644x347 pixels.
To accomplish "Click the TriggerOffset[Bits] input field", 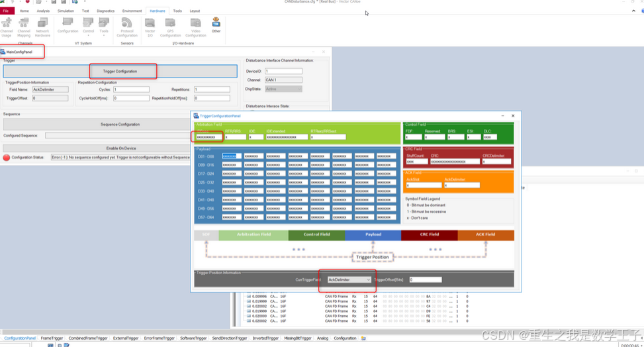I will (426, 279).
